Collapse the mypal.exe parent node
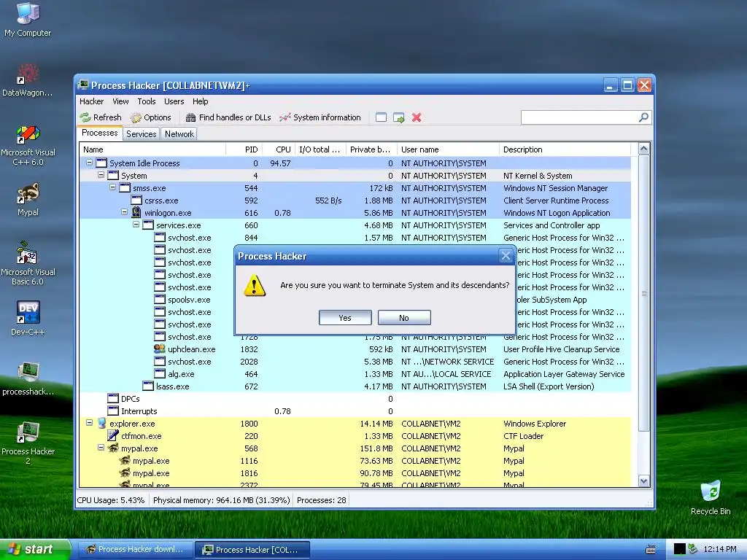747x560 pixels. click(x=101, y=447)
